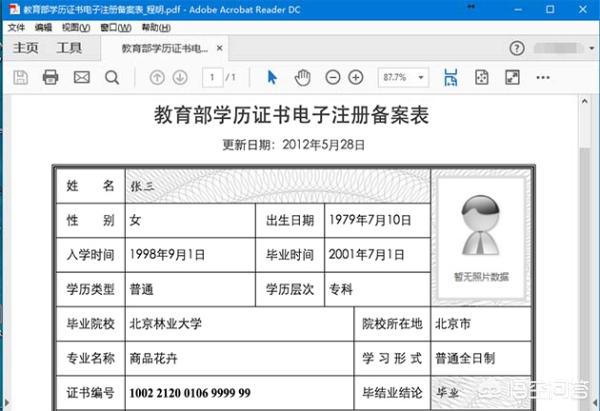Viewport: 600px width, 411px height.
Task: Click the gender value 女
Action: pyautogui.click(x=135, y=220)
